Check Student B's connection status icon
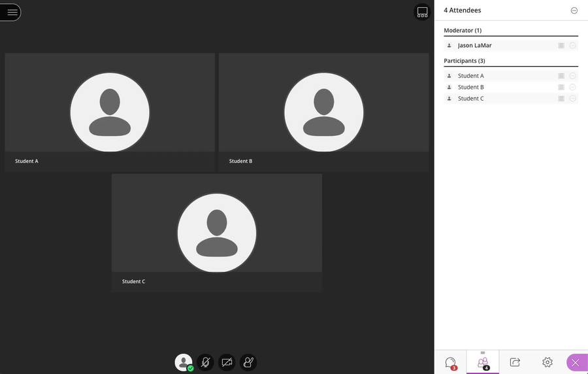588x374 pixels. (x=561, y=87)
